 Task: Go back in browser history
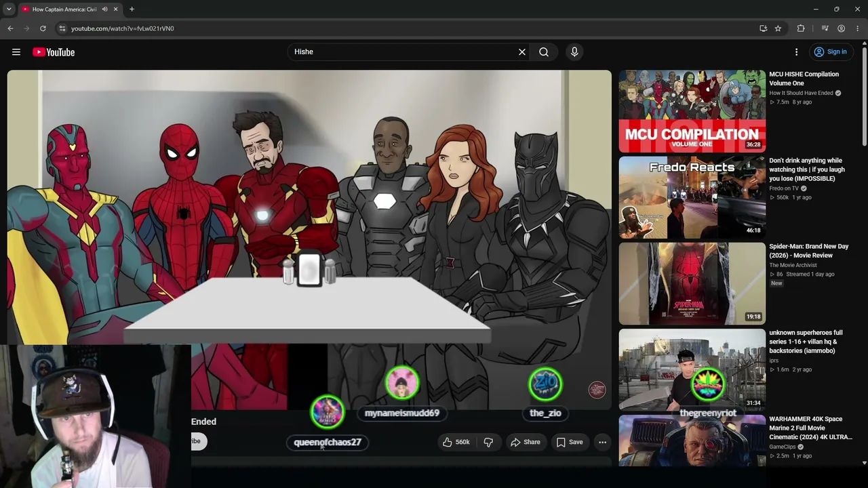pos(10,28)
